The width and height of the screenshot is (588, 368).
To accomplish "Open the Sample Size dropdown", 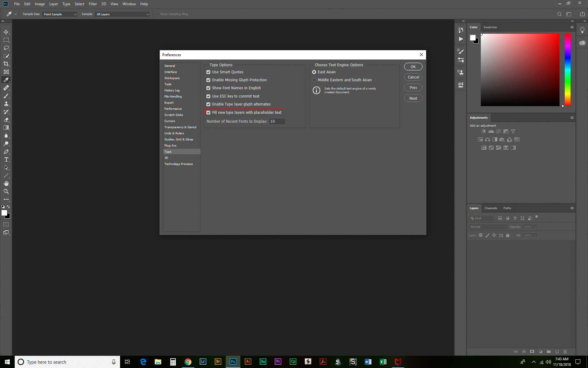I will (x=59, y=14).
